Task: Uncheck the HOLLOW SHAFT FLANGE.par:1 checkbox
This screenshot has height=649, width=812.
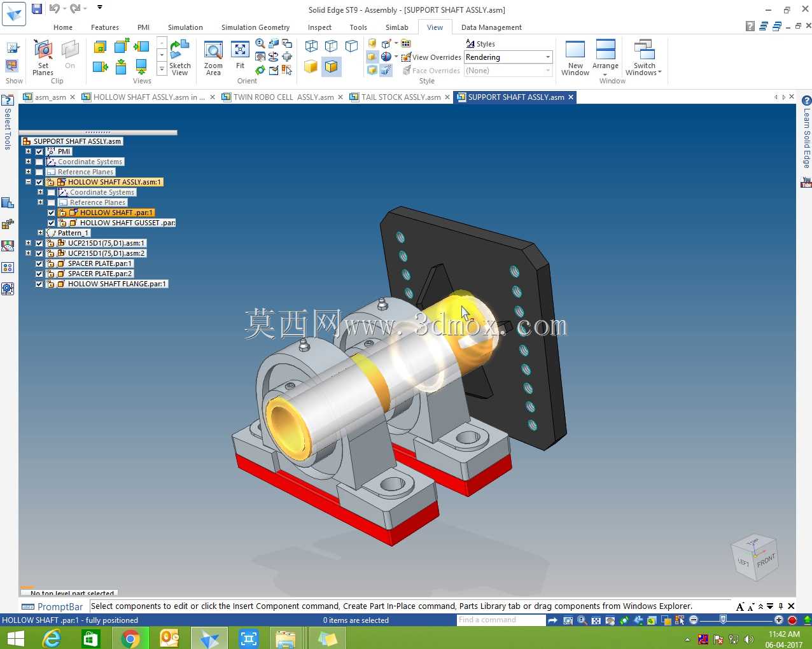Action: pos(39,284)
